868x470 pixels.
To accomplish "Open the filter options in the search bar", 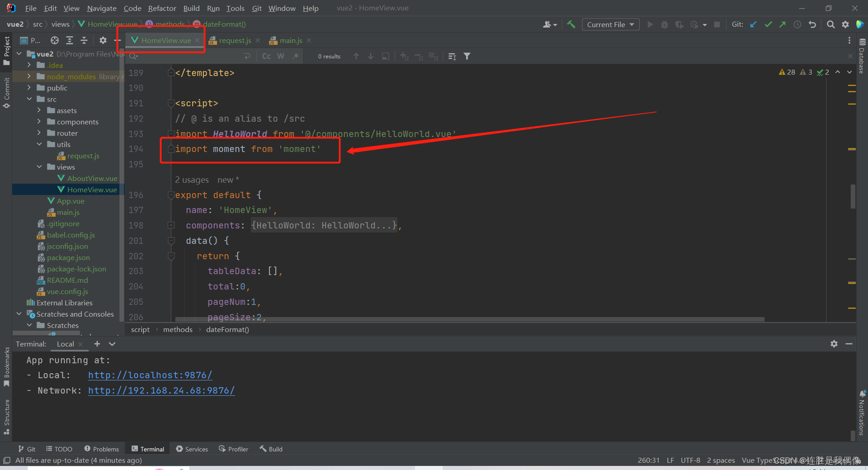I will tap(467, 56).
